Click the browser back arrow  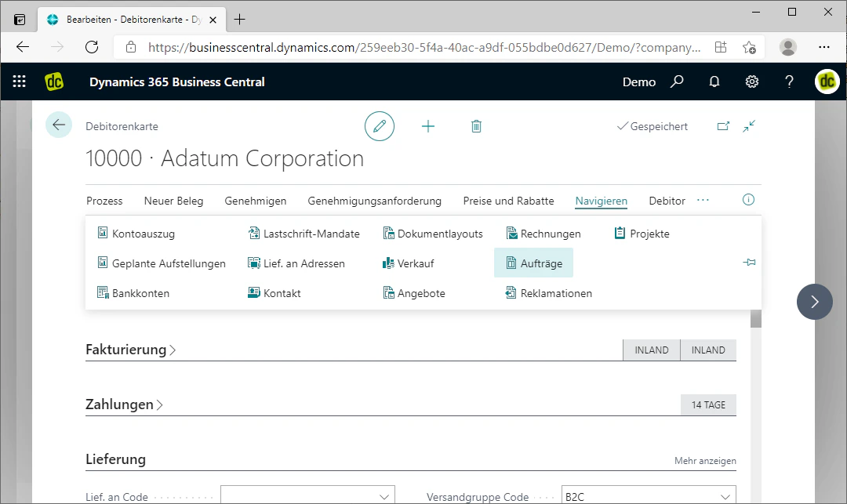[x=23, y=47]
